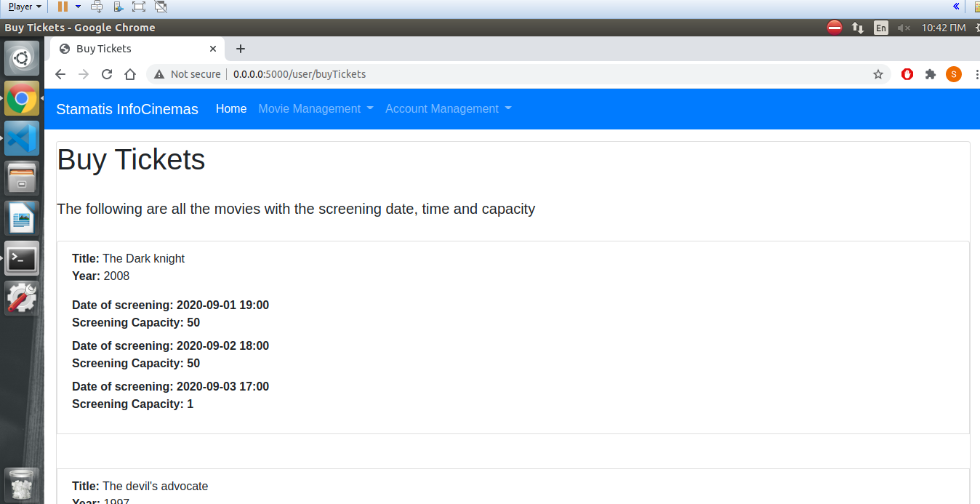Go back in Chrome
This screenshot has width=980, height=504.
coord(60,74)
